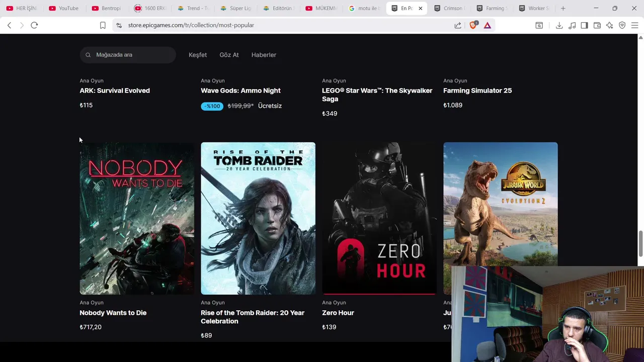Switch to the 'Süper Lig' tab
Image resolution: width=644 pixels, height=362 pixels.
pyautogui.click(x=235, y=8)
